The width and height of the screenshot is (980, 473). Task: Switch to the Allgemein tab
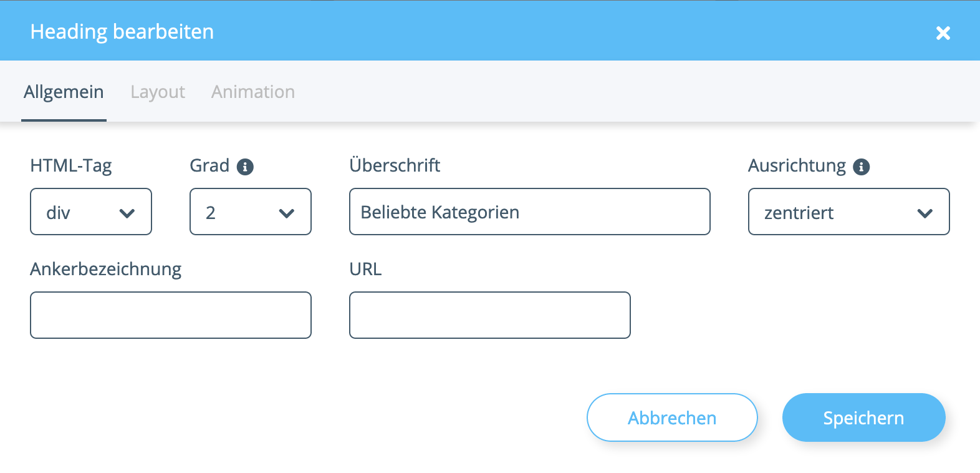(x=64, y=92)
